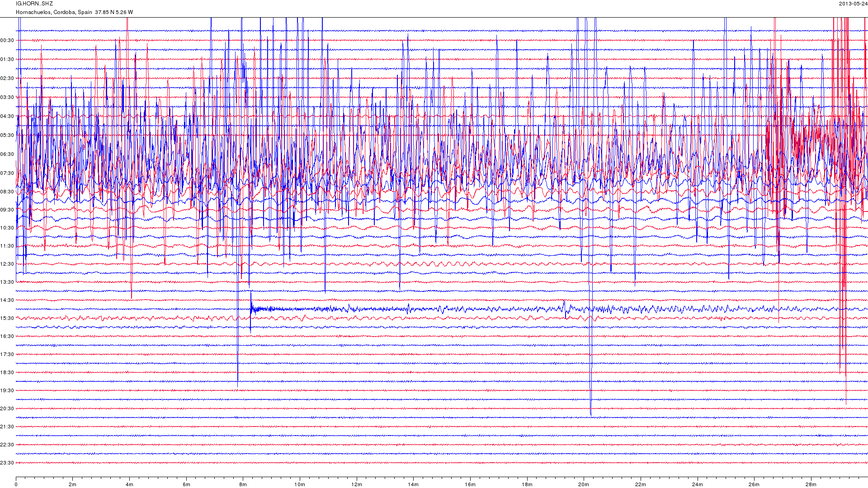Click the 21:30 time label
Image resolution: width=868 pixels, height=488 pixels.
[x=7, y=427]
